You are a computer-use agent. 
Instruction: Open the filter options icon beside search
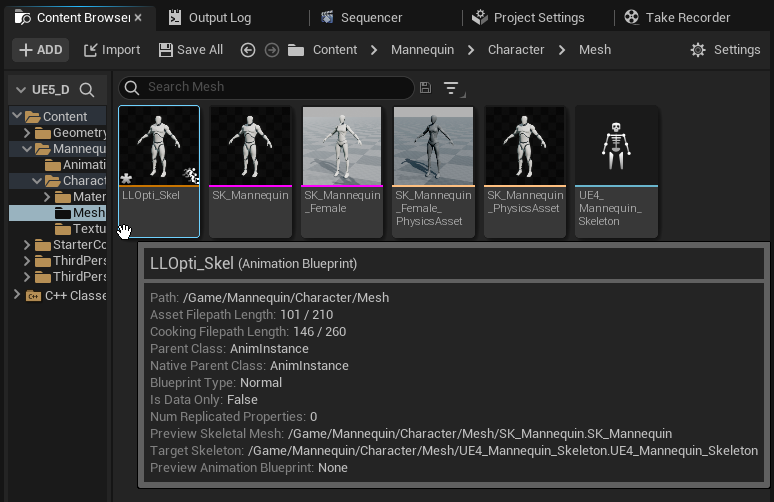pyautogui.click(x=452, y=88)
